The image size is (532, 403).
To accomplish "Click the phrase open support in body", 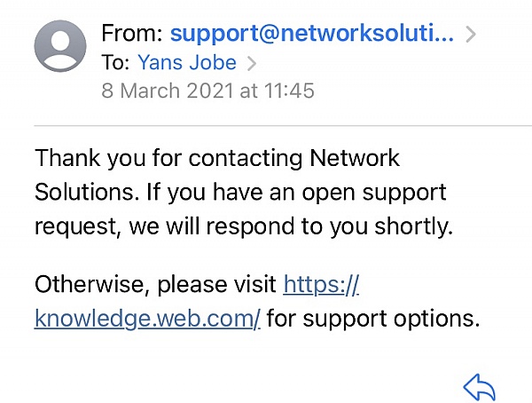I will tap(374, 193).
